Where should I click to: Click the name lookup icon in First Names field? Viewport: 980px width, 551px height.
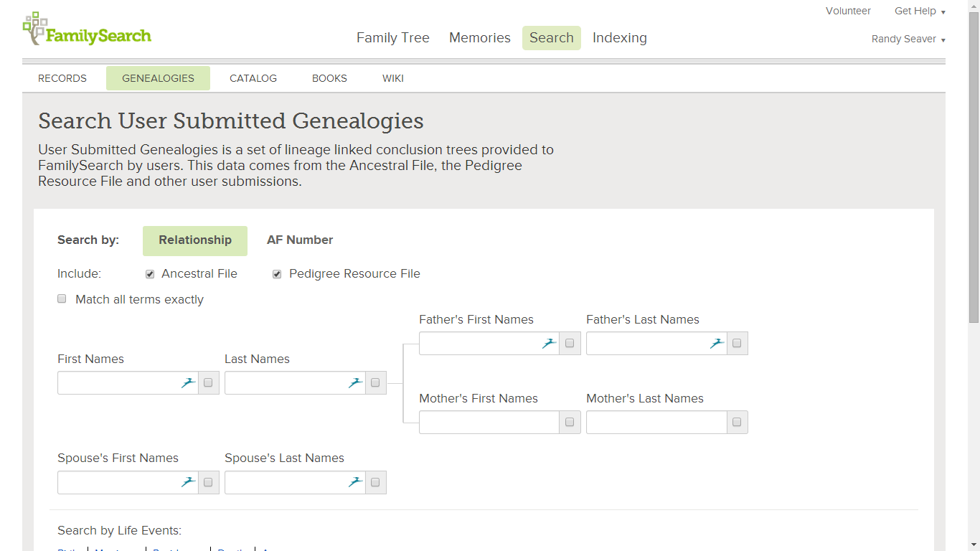click(187, 382)
